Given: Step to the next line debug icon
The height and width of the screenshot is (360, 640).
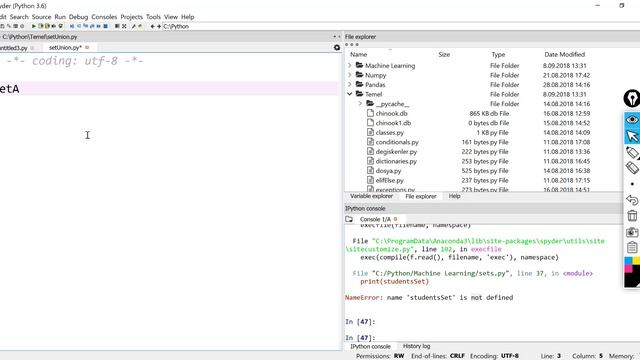Looking at the screenshot, I should 79,26.
